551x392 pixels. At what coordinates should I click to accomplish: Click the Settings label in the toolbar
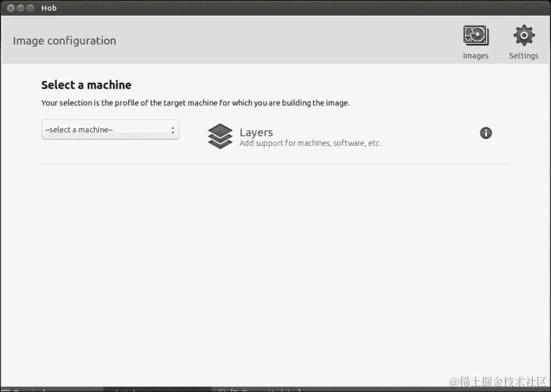[x=523, y=56]
